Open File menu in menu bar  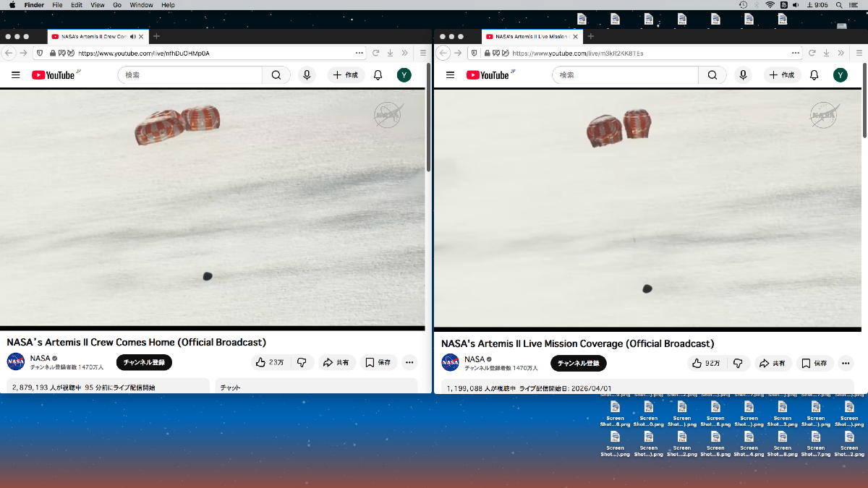57,5
